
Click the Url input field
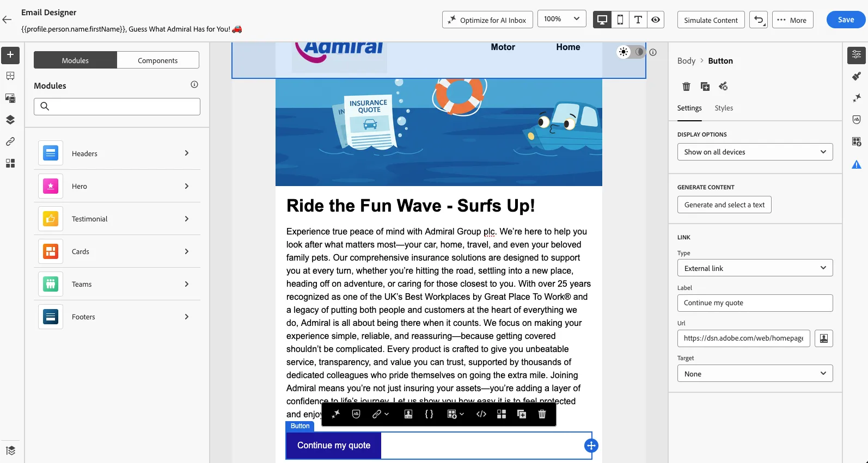point(743,338)
